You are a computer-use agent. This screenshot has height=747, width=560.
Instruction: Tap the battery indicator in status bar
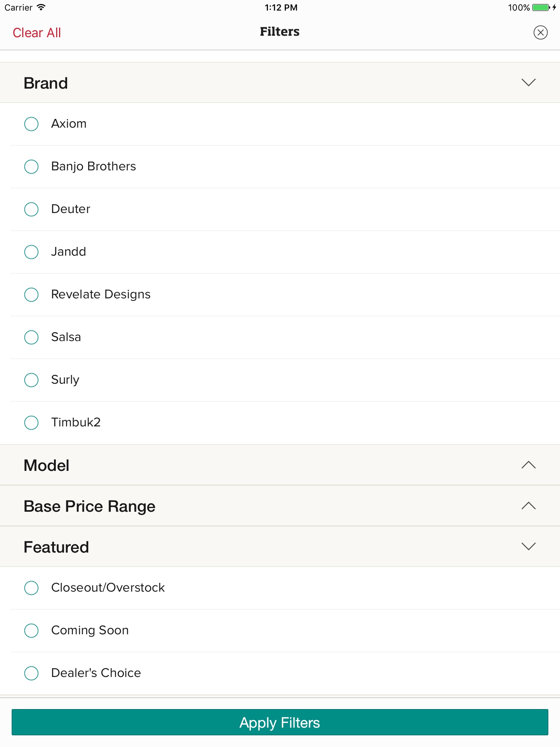[x=541, y=8]
